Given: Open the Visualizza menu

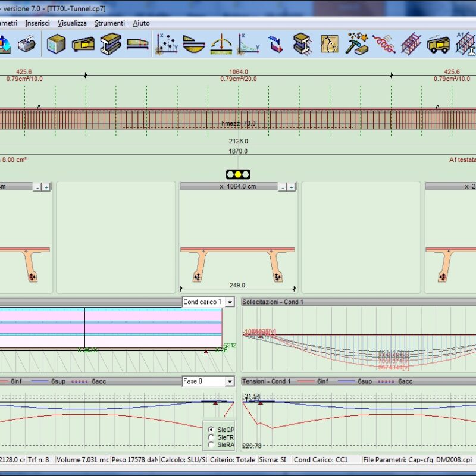Looking at the screenshot, I should click(x=72, y=23).
